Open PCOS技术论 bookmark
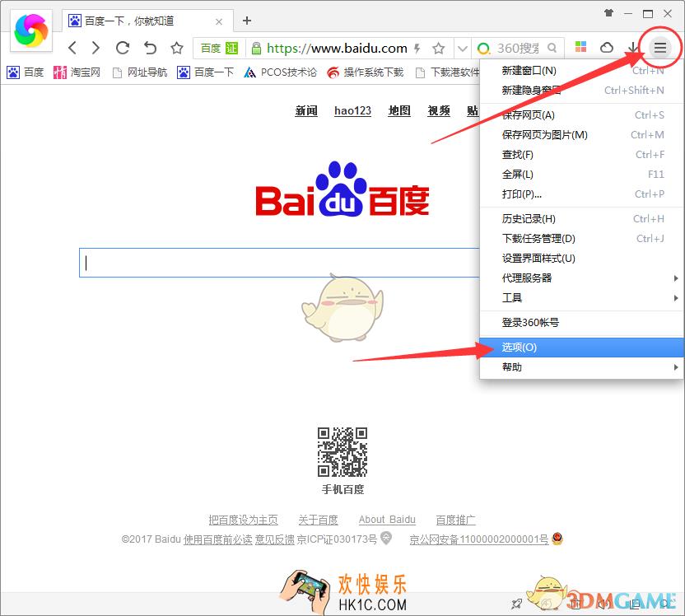The image size is (685, 616). (280, 72)
